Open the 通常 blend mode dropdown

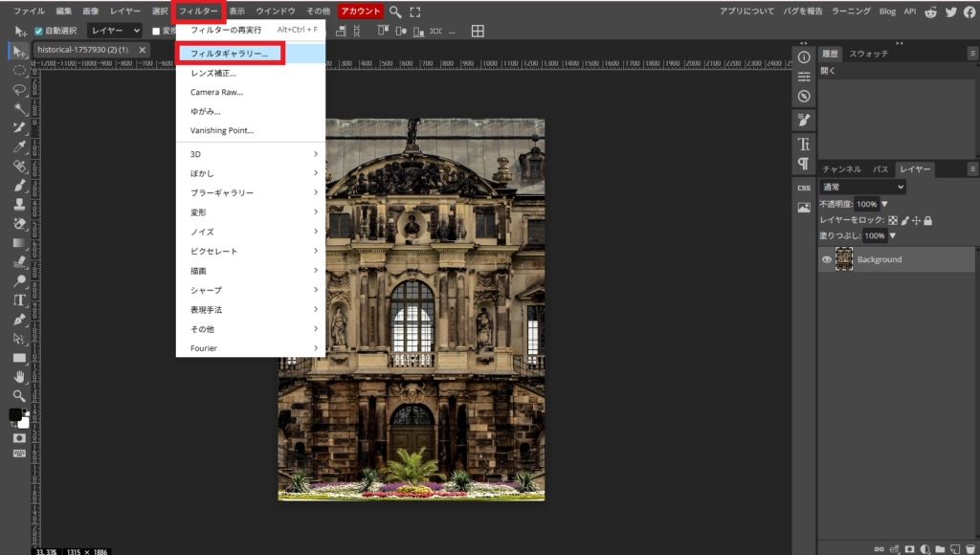pyautogui.click(x=861, y=188)
